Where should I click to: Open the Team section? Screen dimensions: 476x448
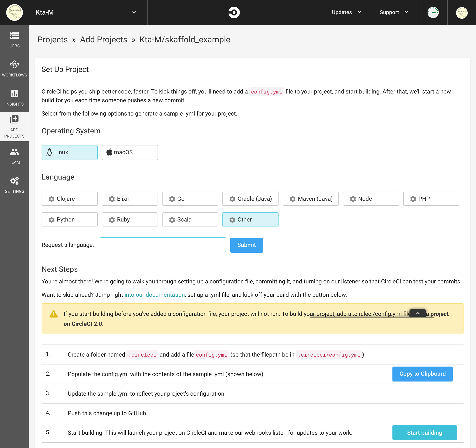[x=14, y=156]
